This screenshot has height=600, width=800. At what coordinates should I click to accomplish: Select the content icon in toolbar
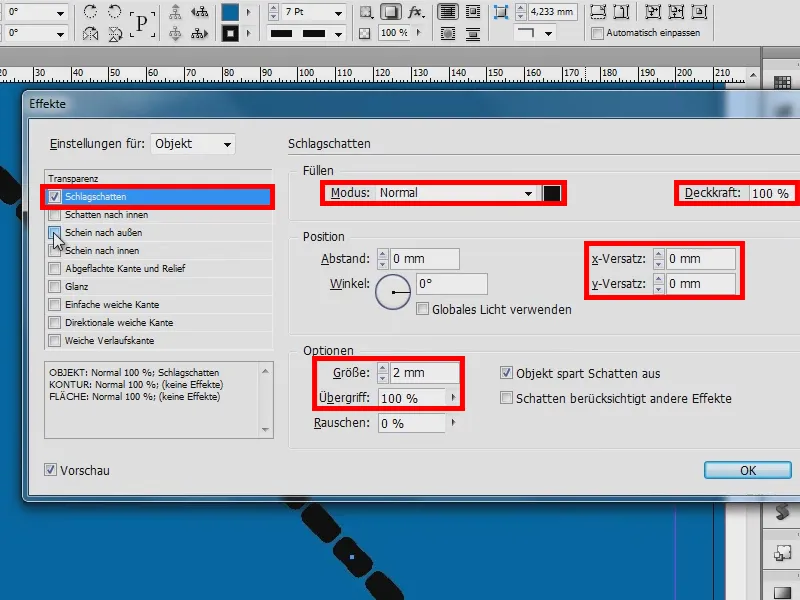[x=175, y=34]
